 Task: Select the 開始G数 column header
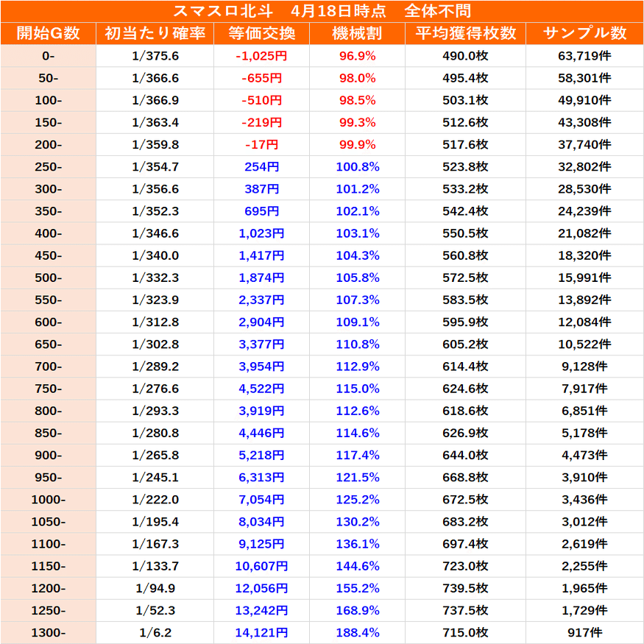click(x=48, y=33)
